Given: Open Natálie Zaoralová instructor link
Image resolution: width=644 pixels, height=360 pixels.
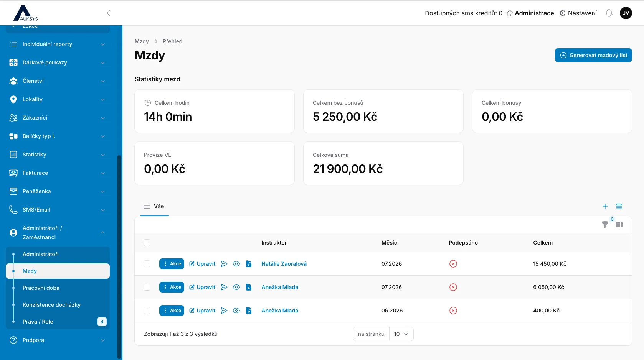Looking at the screenshot, I should 284,264.
